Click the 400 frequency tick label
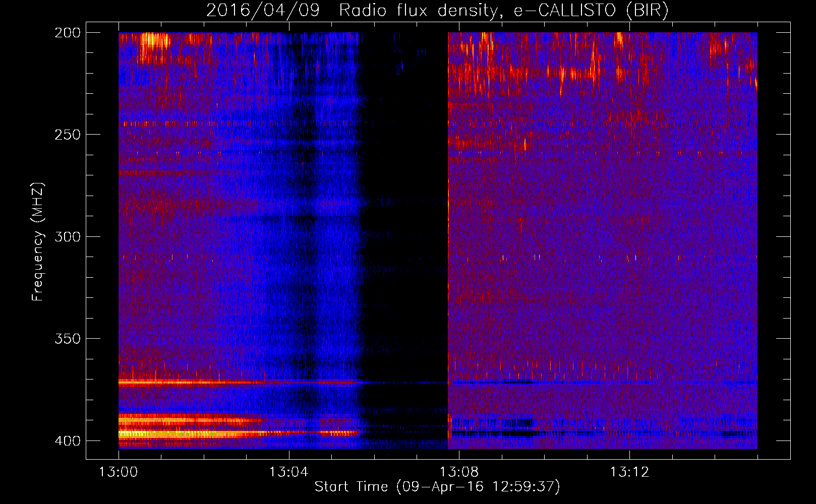Screen dimensions: 816x504 click(x=68, y=440)
